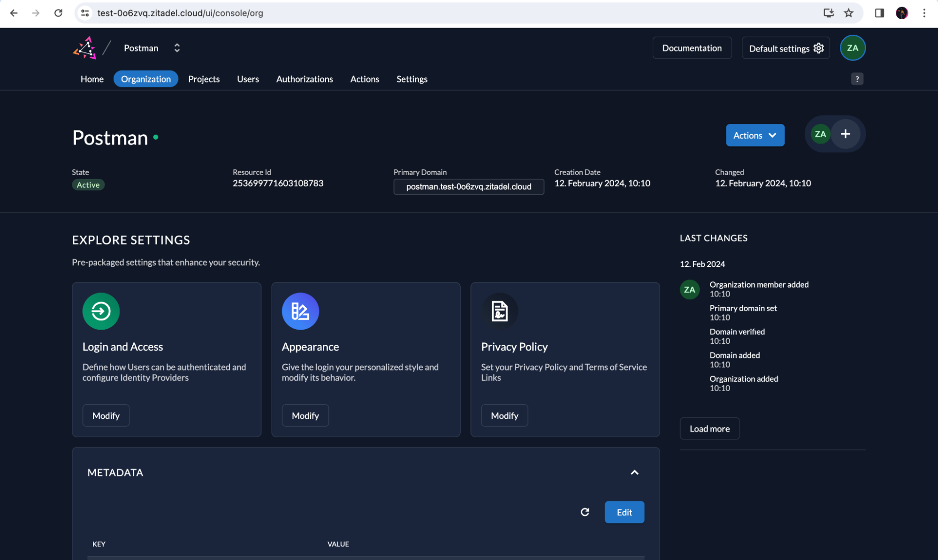The width and height of the screenshot is (938, 560).
Task: Click the Privacy Policy document icon
Action: click(499, 311)
